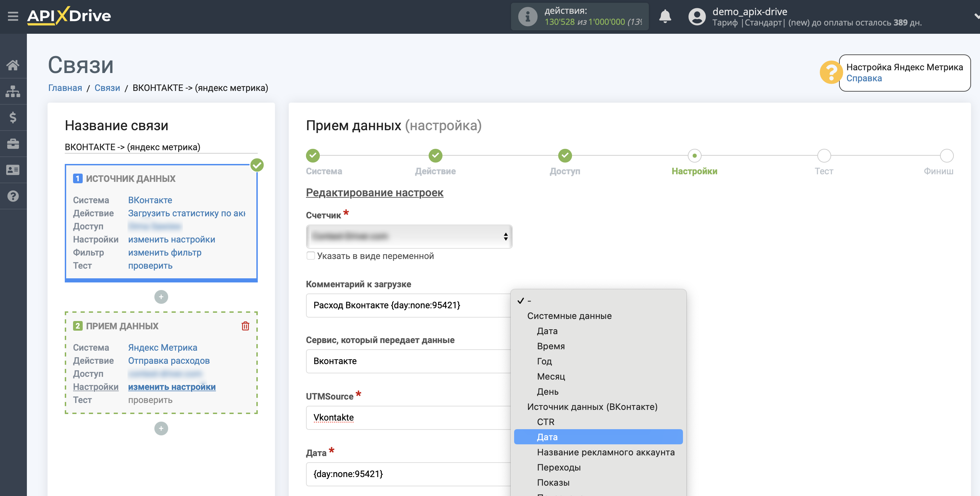Click the Тест step circle
This screenshot has height=496, width=980.
point(824,155)
